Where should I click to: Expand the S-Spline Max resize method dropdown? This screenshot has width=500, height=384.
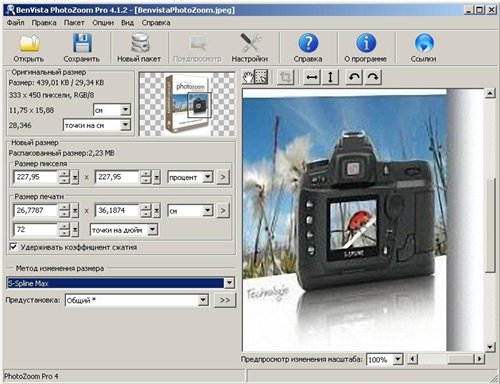click(x=229, y=283)
